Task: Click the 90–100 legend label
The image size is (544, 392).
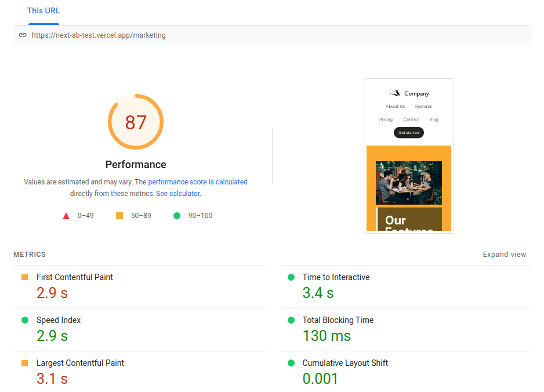Action: coord(200,216)
